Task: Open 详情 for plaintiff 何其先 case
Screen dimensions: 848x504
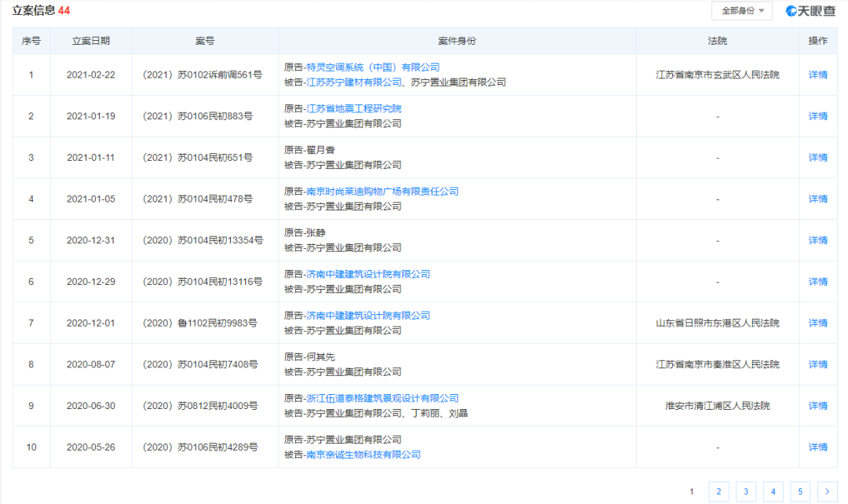Action: click(817, 364)
